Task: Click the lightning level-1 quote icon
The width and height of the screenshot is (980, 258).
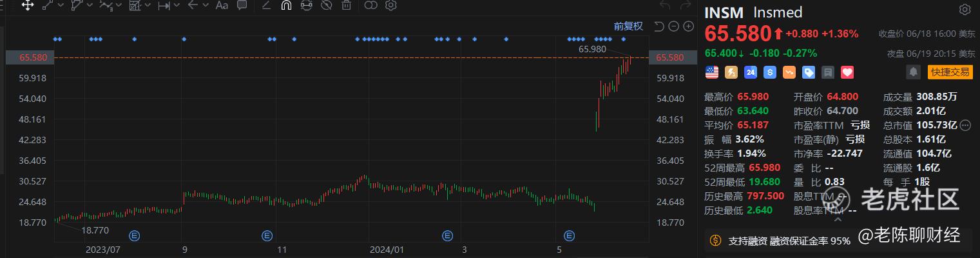Action: [731, 72]
